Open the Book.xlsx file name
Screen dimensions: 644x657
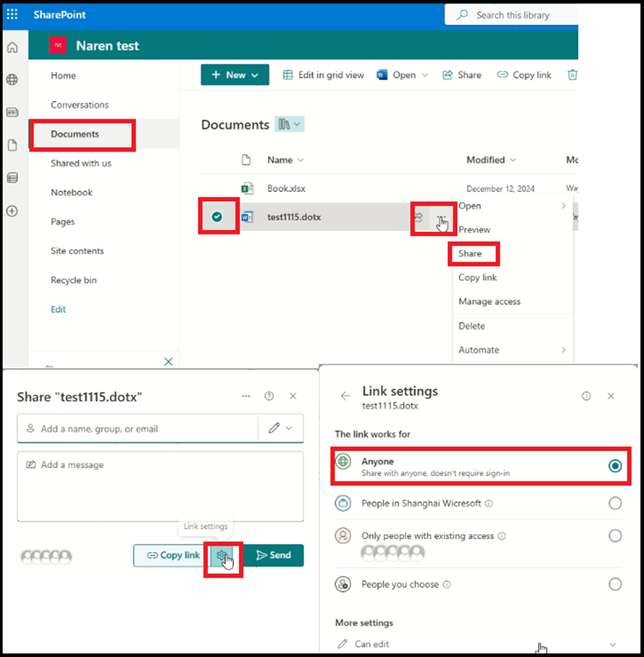286,189
